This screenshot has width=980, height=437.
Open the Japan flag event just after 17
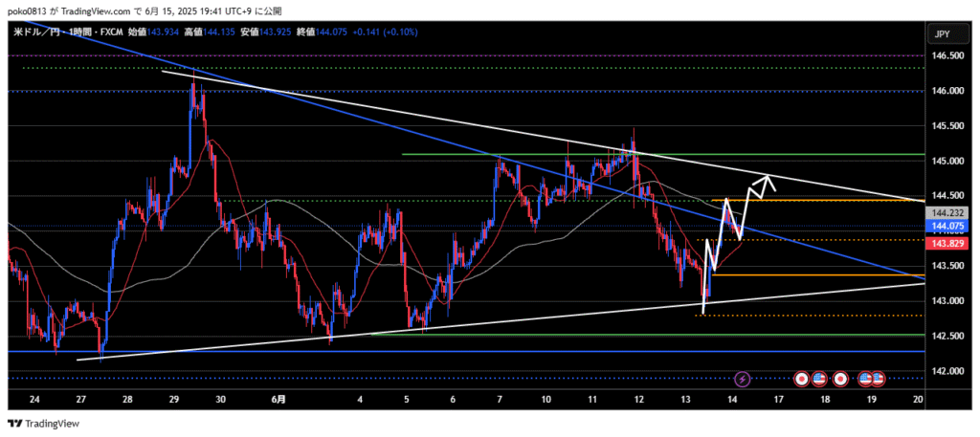pos(801,379)
